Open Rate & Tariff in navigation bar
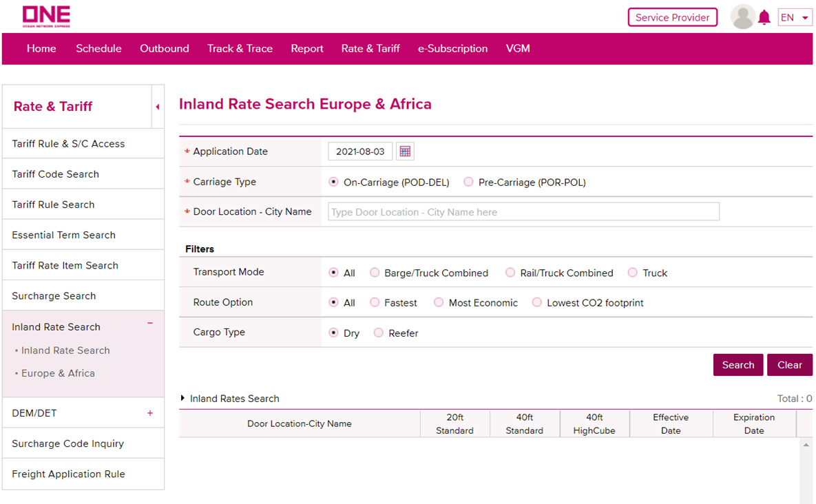Image resolution: width=816 pixels, height=504 pixels. 370,48
